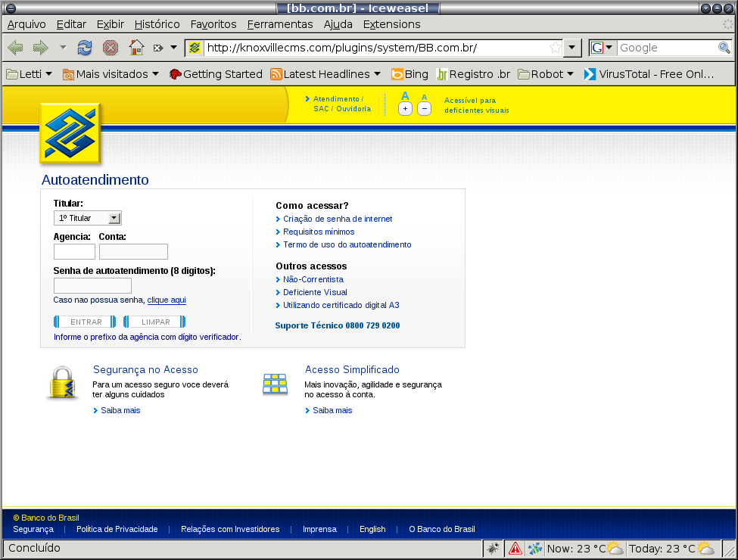Open Relações com Investidores footer link
Image resolution: width=738 pixels, height=560 pixels.
[230, 530]
